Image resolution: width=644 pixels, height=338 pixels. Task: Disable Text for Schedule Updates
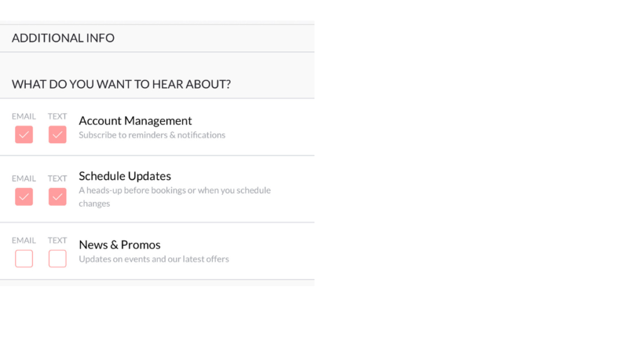click(57, 197)
